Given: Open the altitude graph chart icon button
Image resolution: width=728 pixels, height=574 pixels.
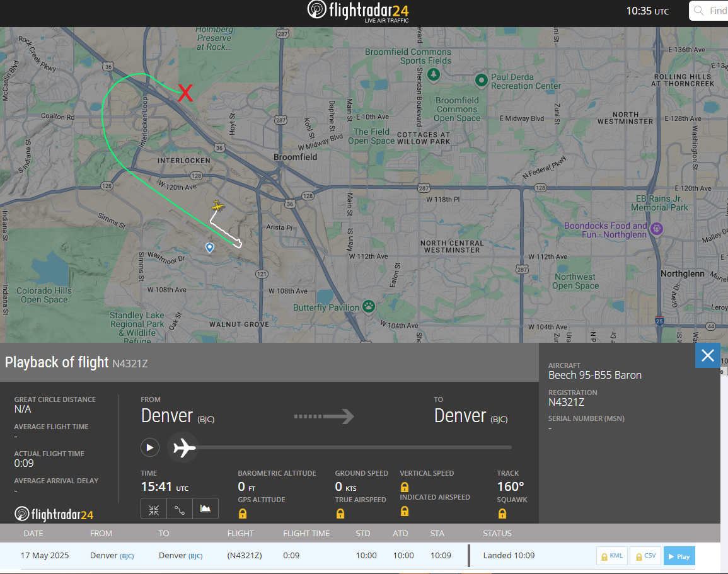Looking at the screenshot, I should click(205, 509).
